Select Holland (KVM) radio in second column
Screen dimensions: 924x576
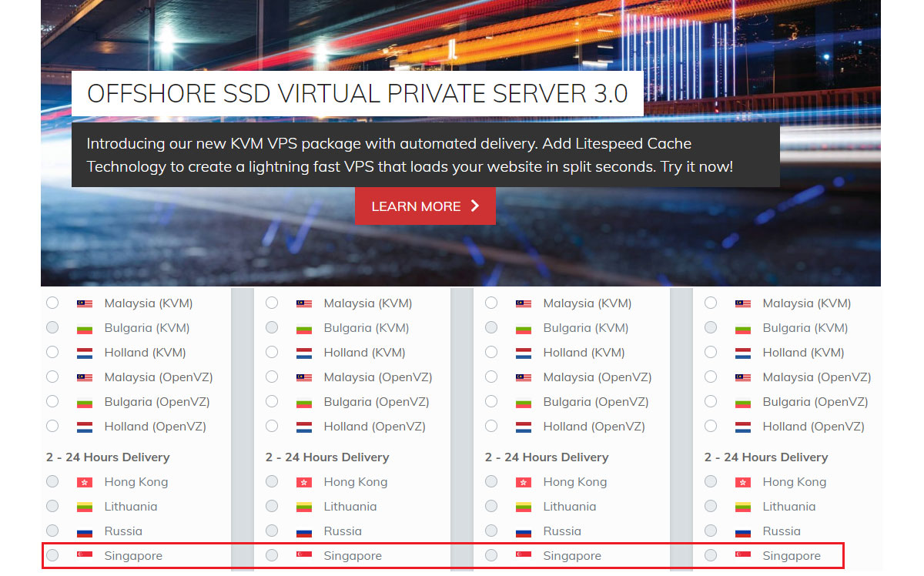[272, 352]
